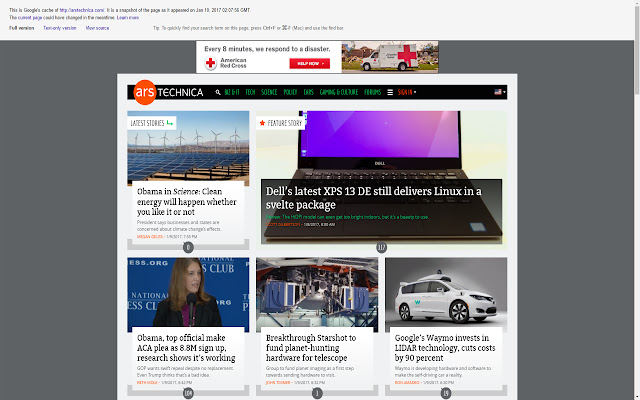Open Gaming & Culture section

point(339,92)
